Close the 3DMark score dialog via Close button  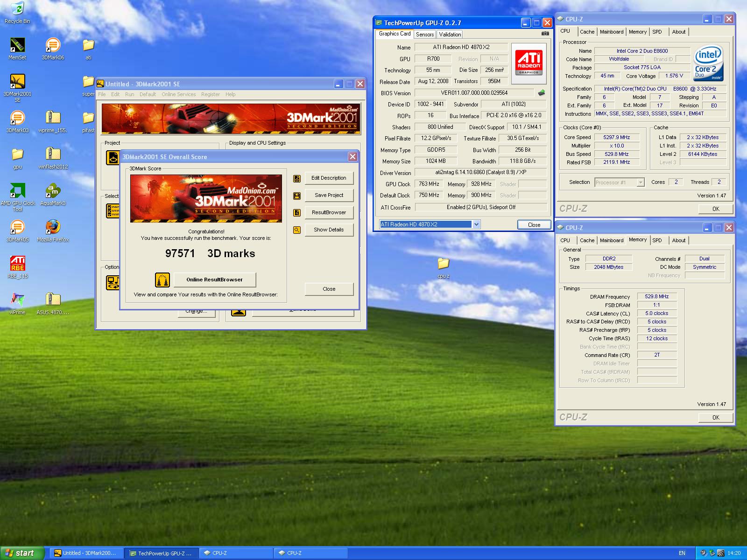coord(329,289)
